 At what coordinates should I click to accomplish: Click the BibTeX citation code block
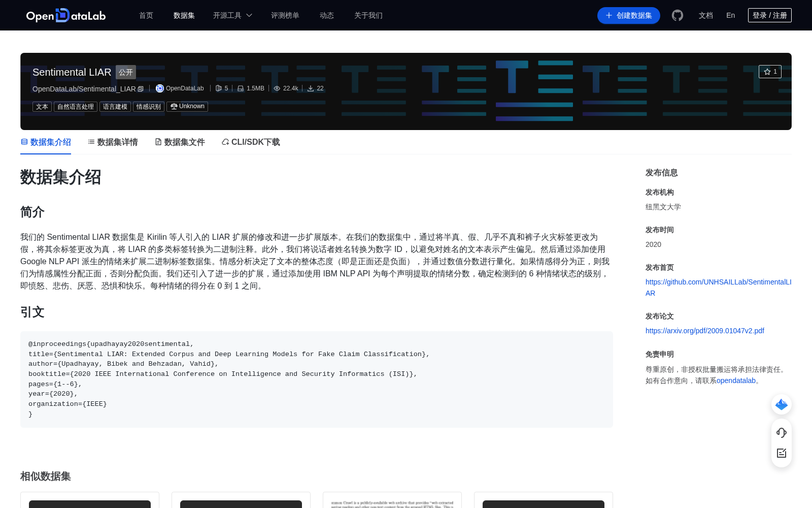[x=317, y=379]
